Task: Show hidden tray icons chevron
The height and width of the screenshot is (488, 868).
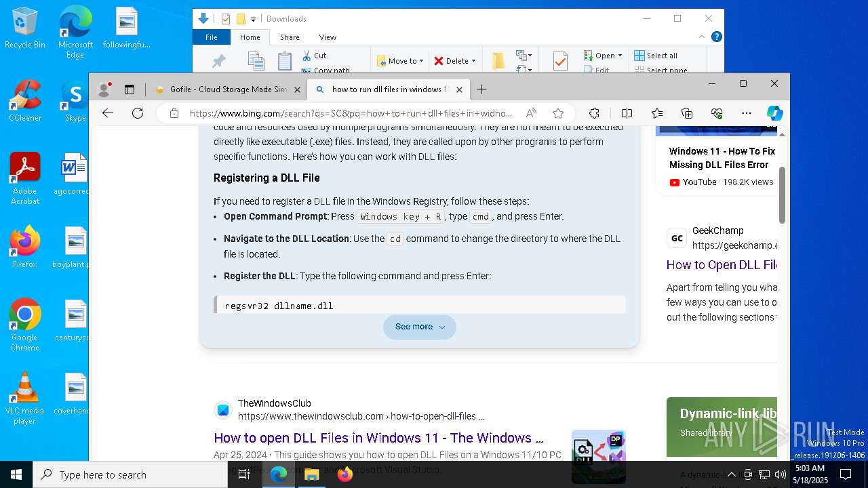Action: 731,474
